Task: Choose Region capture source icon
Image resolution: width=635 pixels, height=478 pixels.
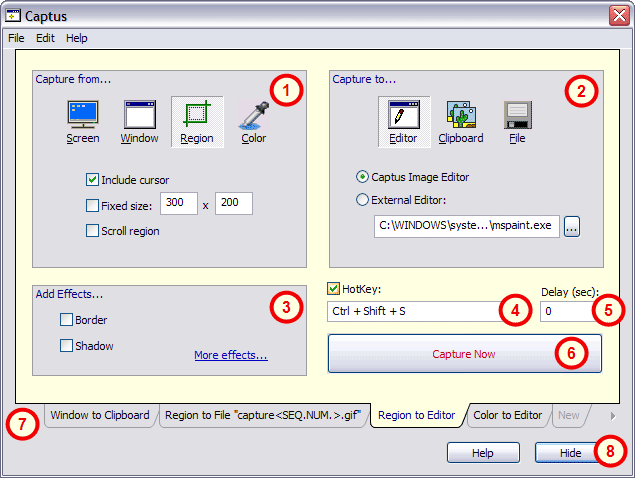Action: pos(196,116)
